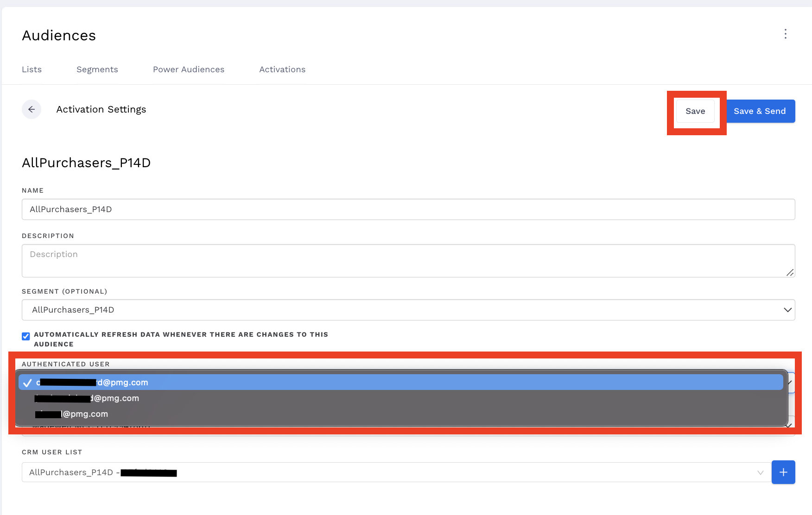Open the Segments tab
This screenshot has height=515, width=812.
pos(97,69)
